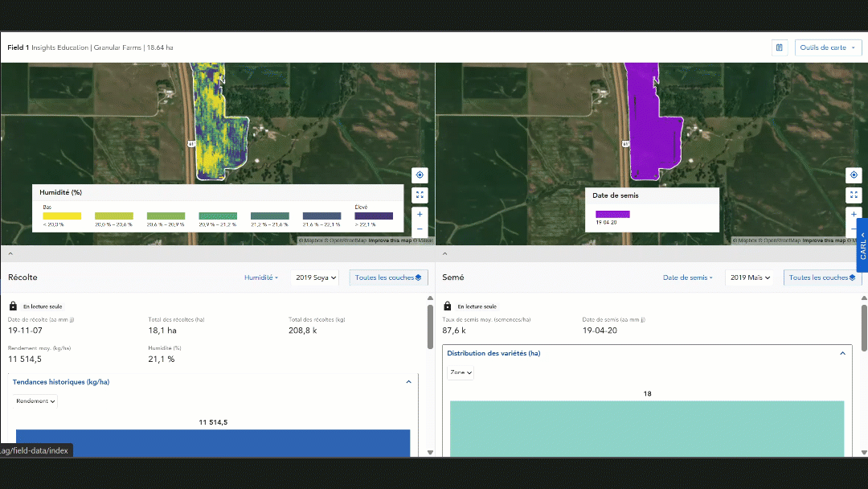Click the harvest date value 19-11-07
Image resolution: width=868 pixels, height=489 pixels.
pyautogui.click(x=25, y=331)
